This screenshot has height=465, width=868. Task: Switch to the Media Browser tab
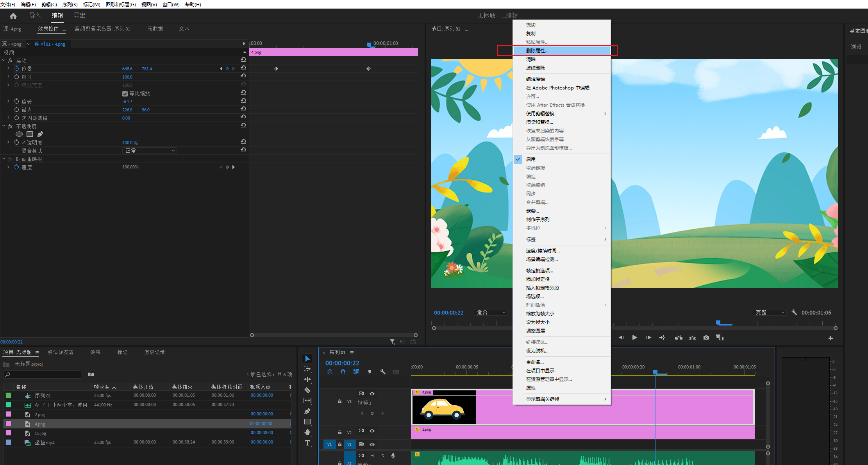61,352
